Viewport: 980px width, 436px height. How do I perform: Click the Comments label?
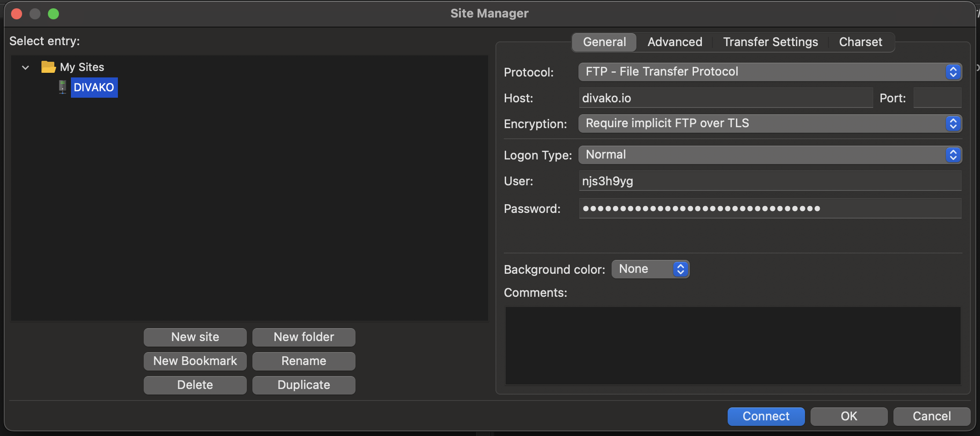(x=536, y=293)
